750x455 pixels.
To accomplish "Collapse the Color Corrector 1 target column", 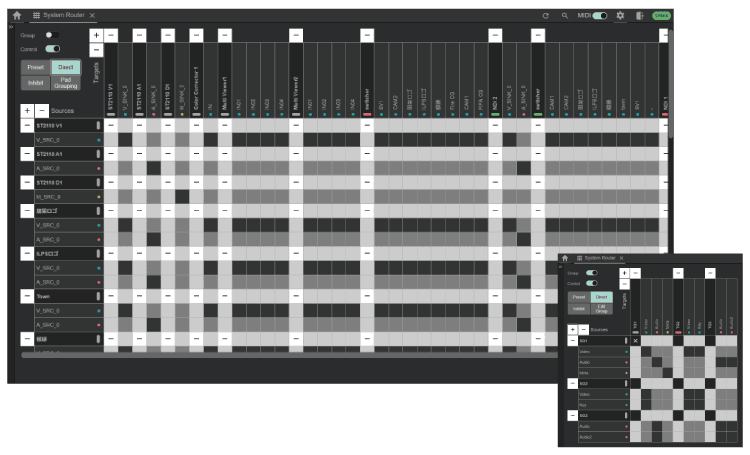I will [x=196, y=35].
